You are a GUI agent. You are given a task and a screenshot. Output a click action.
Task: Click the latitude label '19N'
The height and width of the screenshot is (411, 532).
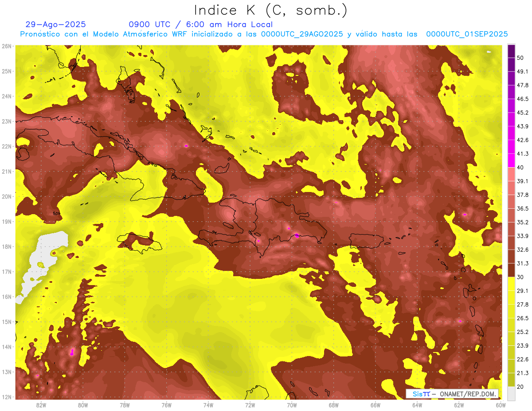[x=7, y=222]
